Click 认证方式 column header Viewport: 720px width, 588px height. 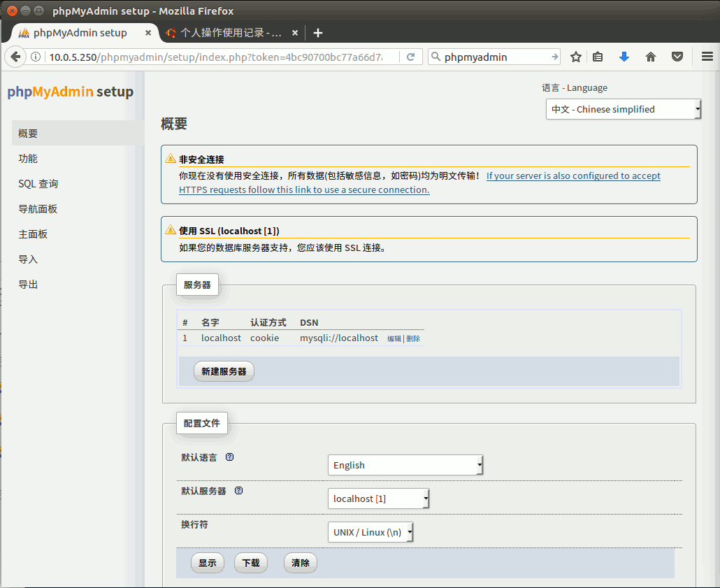click(268, 322)
